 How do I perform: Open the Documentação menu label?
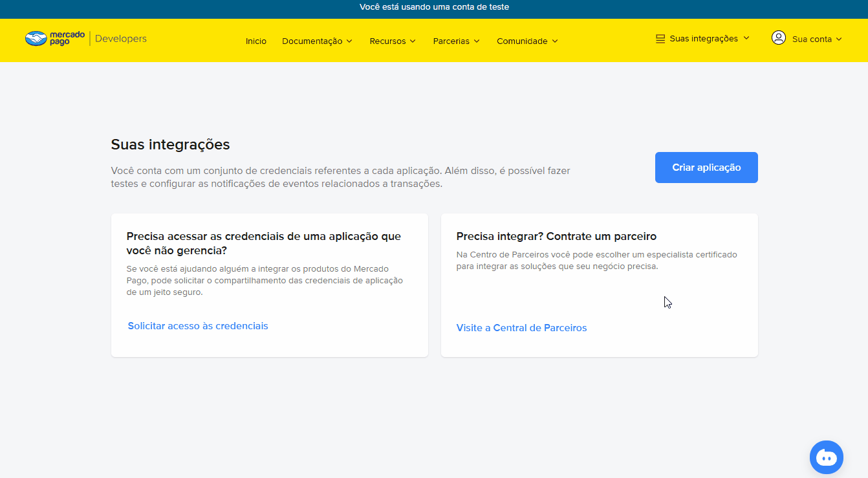click(312, 41)
